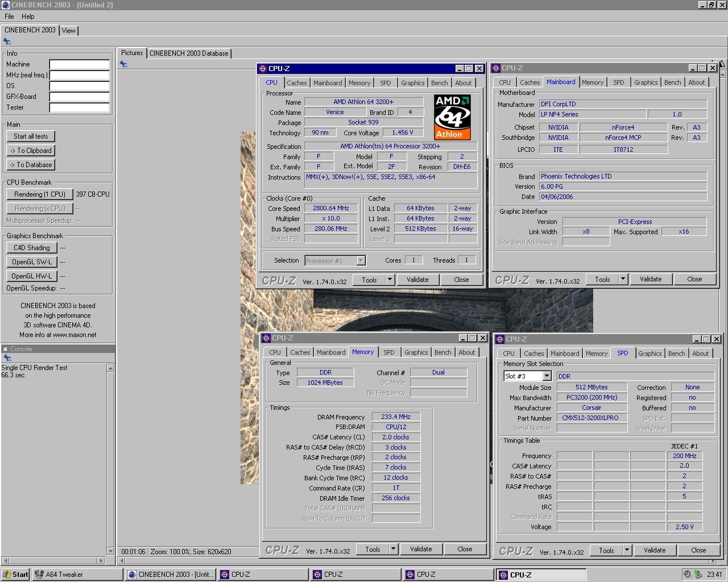728x582 pixels.
Task: Click the title icon of the CPU-tab CPU-Z window
Action: pos(263,69)
